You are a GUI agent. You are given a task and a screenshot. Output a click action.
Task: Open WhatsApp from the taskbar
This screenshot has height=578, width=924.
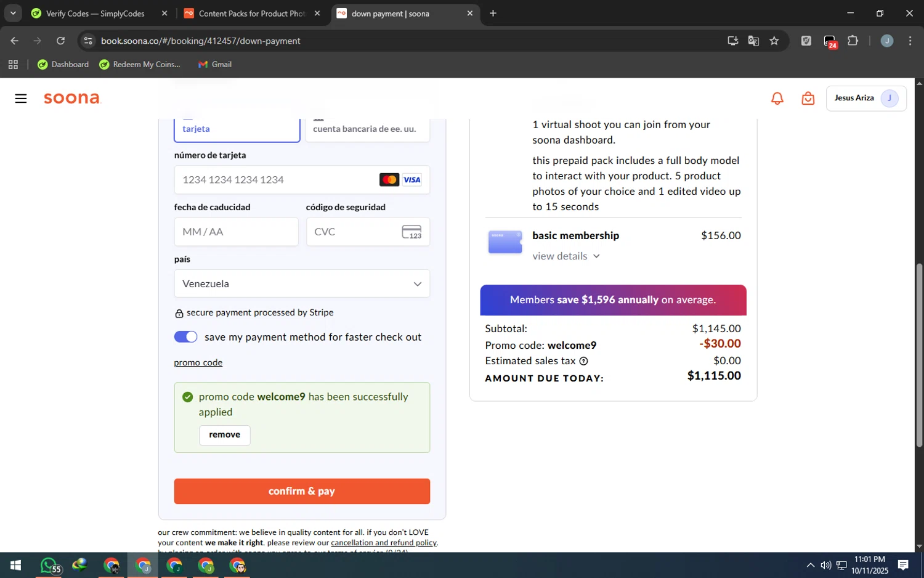pos(49,565)
